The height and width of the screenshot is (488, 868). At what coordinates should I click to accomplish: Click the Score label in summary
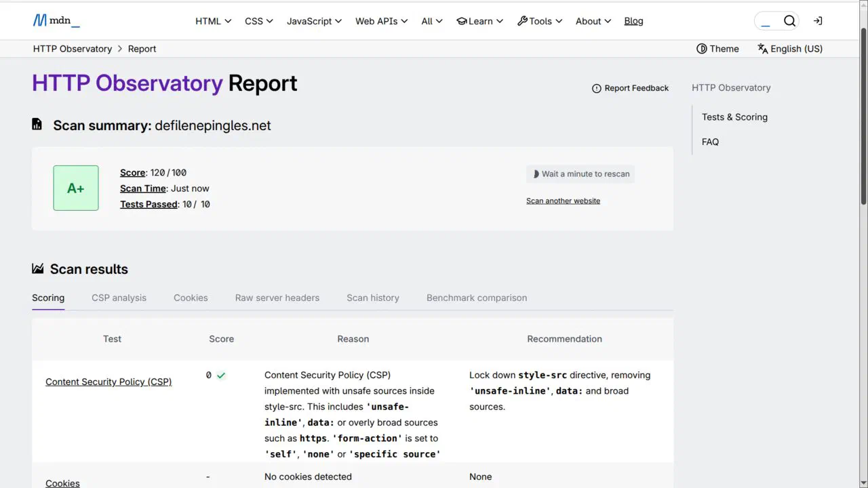[132, 173]
